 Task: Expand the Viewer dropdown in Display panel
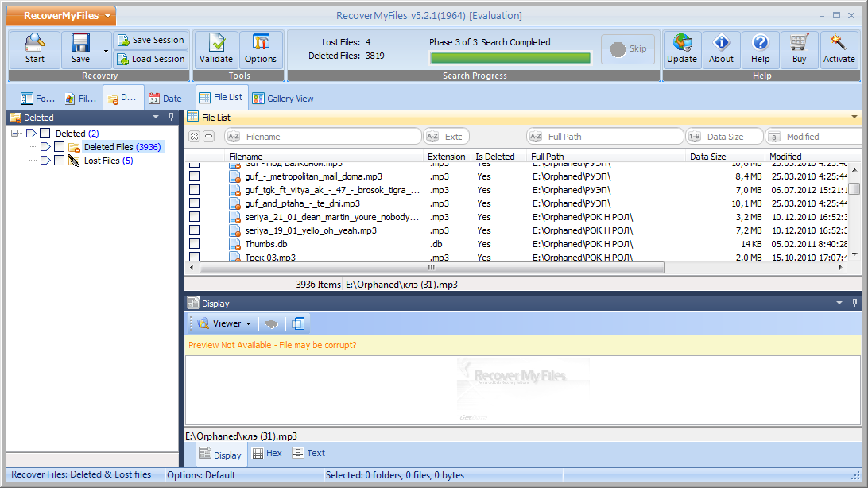click(x=225, y=323)
